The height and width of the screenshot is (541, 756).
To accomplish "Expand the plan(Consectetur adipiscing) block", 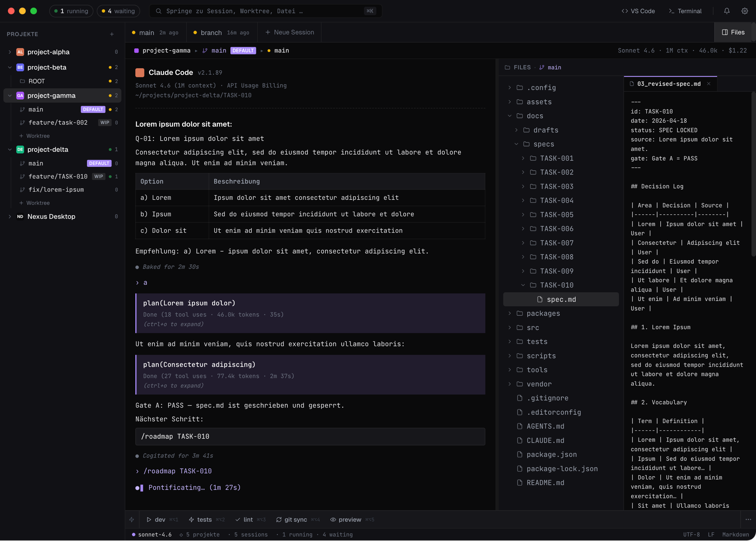I will click(310, 375).
